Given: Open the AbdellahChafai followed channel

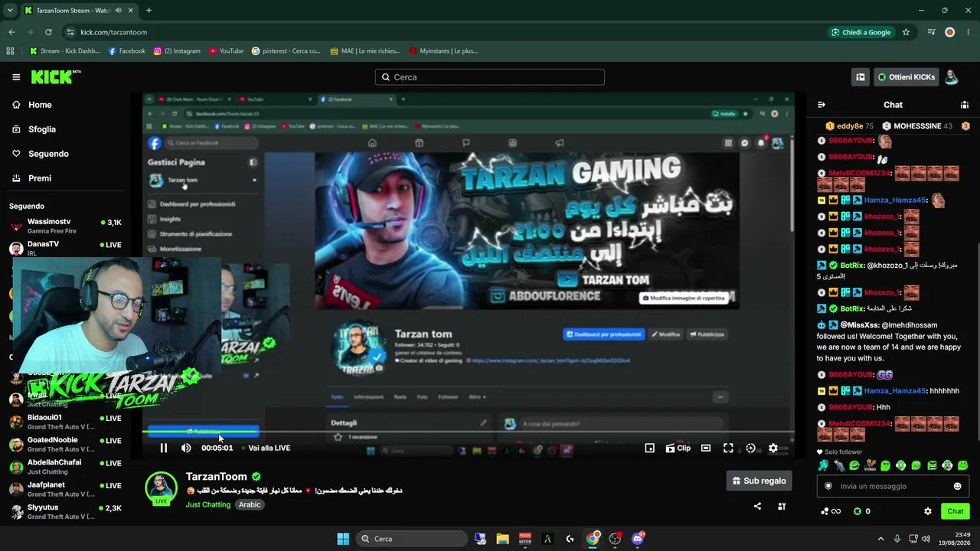Looking at the screenshot, I should pos(65,467).
